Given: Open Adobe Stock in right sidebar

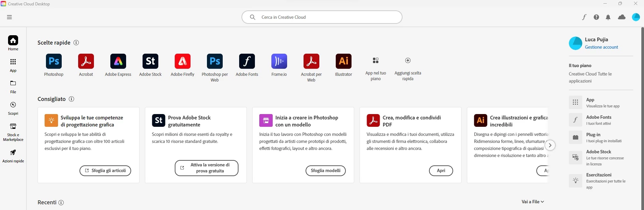Looking at the screenshot, I should click(x=600, y=158).
